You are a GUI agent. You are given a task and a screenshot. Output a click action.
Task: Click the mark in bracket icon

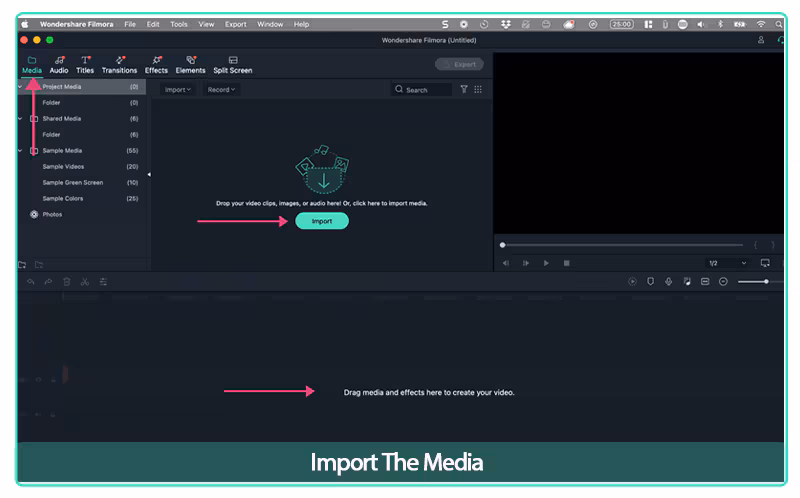(x=756, y=245)
